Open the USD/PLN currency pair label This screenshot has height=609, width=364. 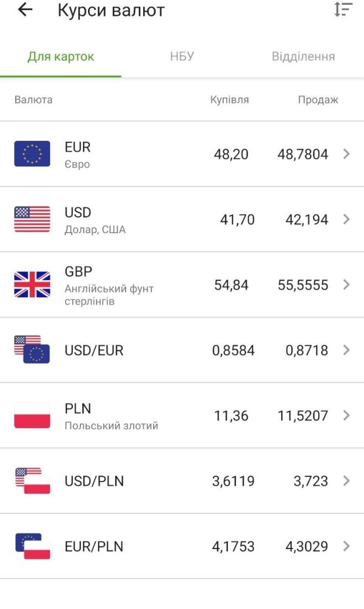[94, 482]
